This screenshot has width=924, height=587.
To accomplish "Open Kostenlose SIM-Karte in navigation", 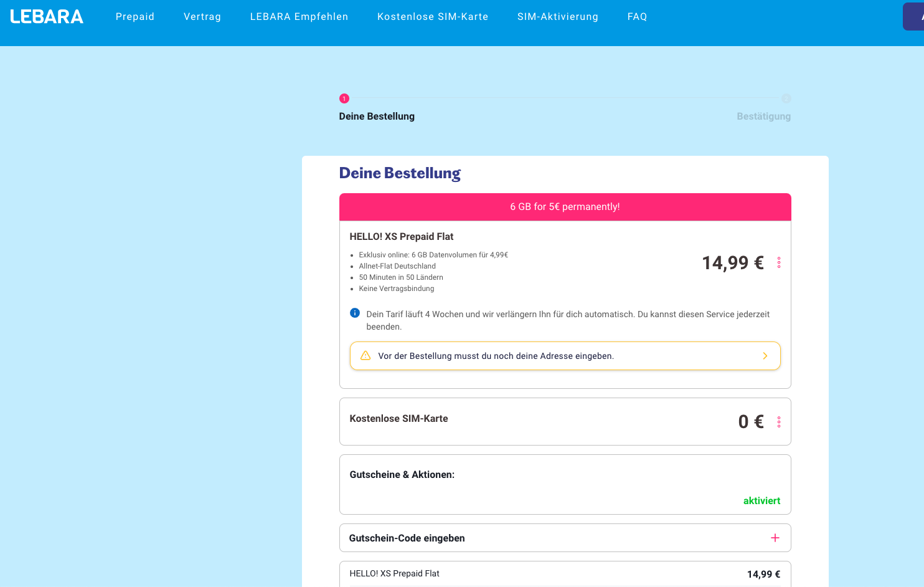I will tap(433, 17).
